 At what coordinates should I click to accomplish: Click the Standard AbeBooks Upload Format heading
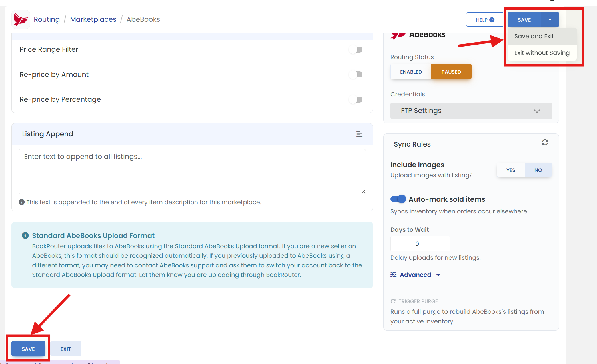point(93,235)
